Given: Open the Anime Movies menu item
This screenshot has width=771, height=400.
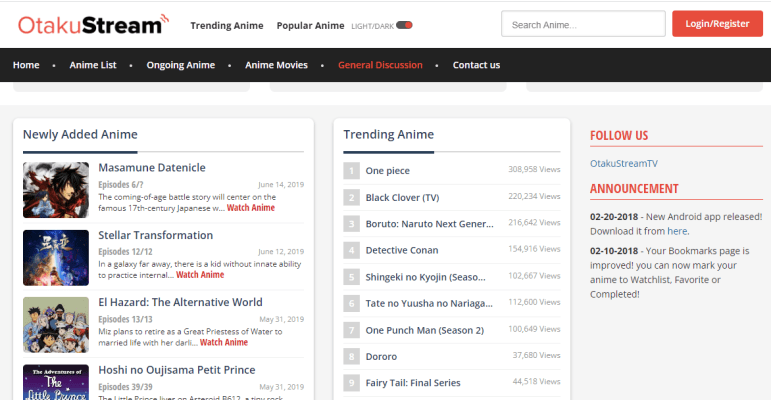Looking at the screenshot, I should point(277,65).
